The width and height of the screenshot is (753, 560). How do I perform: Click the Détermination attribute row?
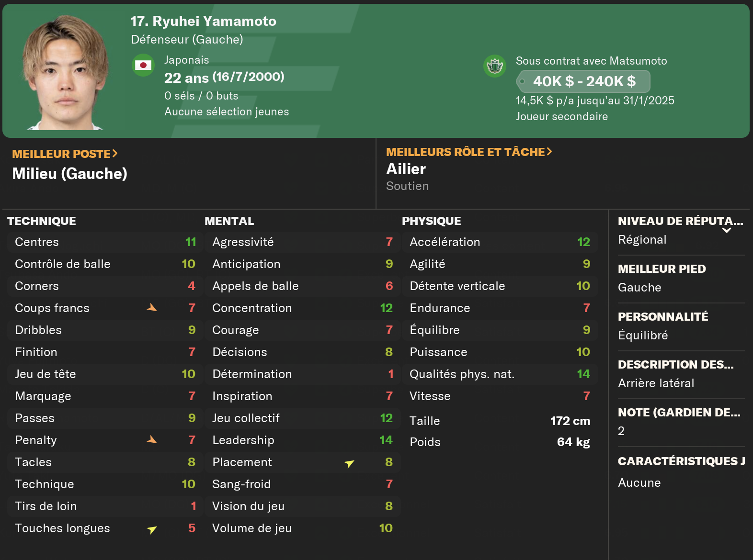[302, 374]
